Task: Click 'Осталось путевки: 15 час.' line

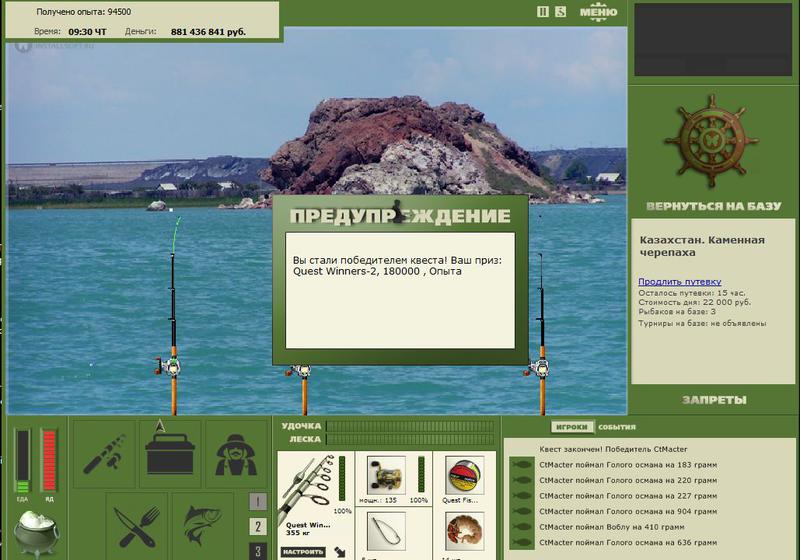Action: [692, 293]
